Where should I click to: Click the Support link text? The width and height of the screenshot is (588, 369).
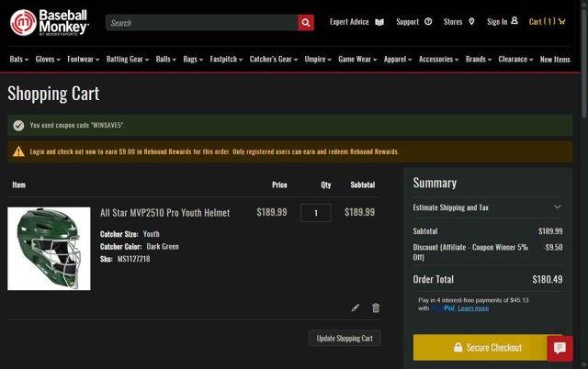407,22
